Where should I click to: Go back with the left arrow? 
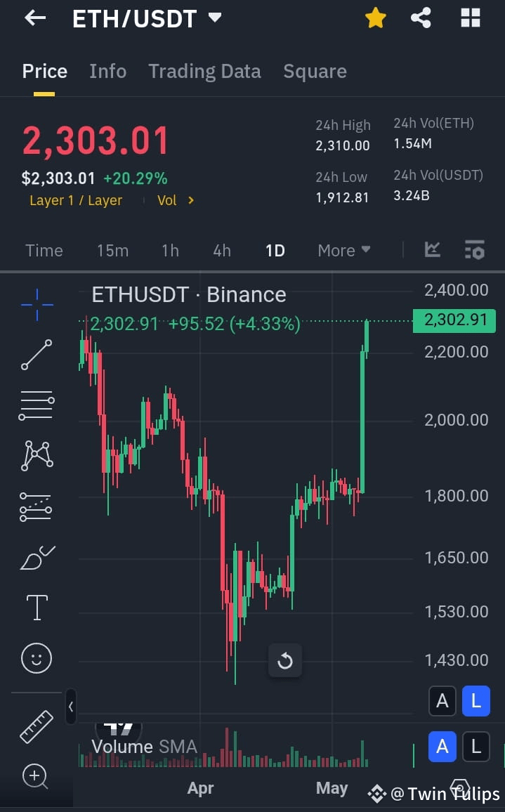35,18
